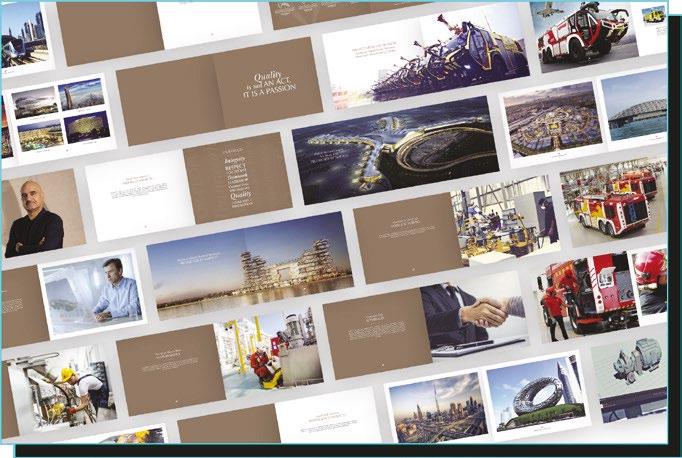Click the brown text page left of factory photo
The image size is (682, 458).
pos(408,238)
